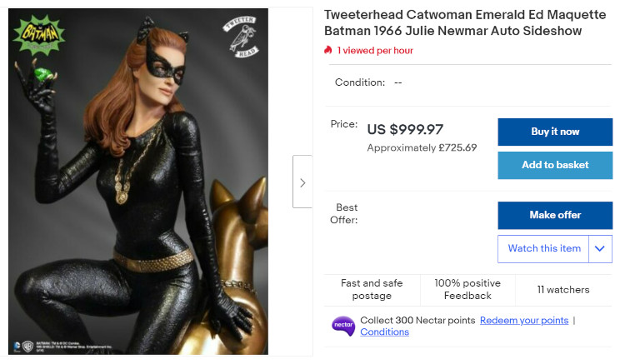Click the Tweeterhead logo on product image
Viewport: 625px width, 364px height.
coord(241,37)
